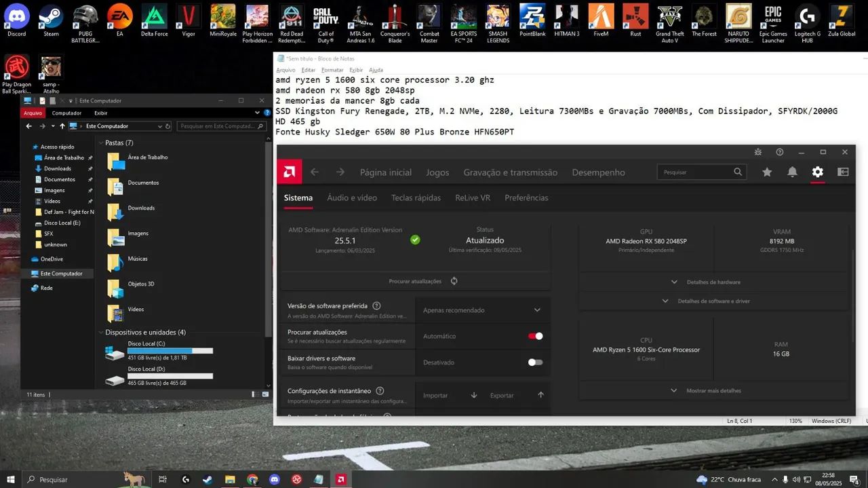The image size is (868, 488).
Task: Open Gravação e transmissão tab
Action: tap(511, 172)
